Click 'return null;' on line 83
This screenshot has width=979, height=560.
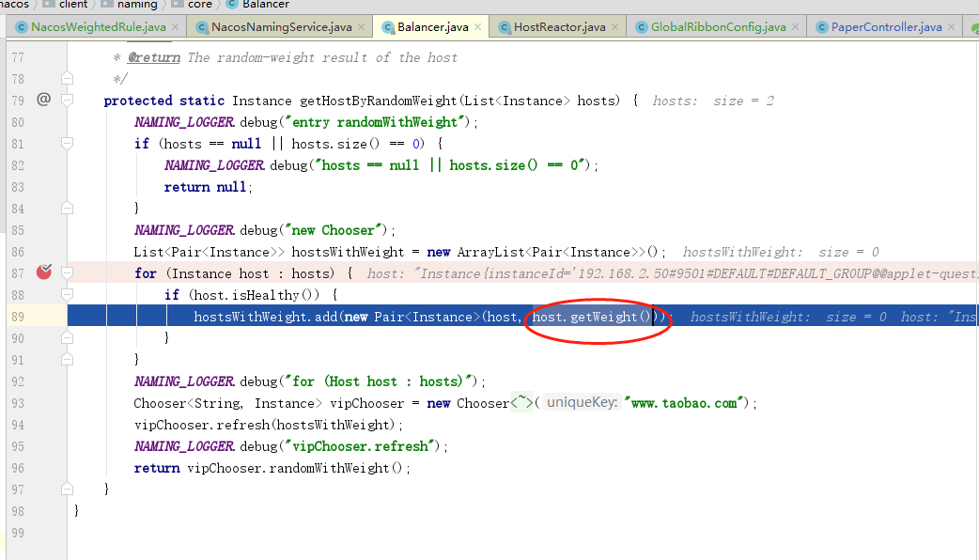(x=208, y=187)
